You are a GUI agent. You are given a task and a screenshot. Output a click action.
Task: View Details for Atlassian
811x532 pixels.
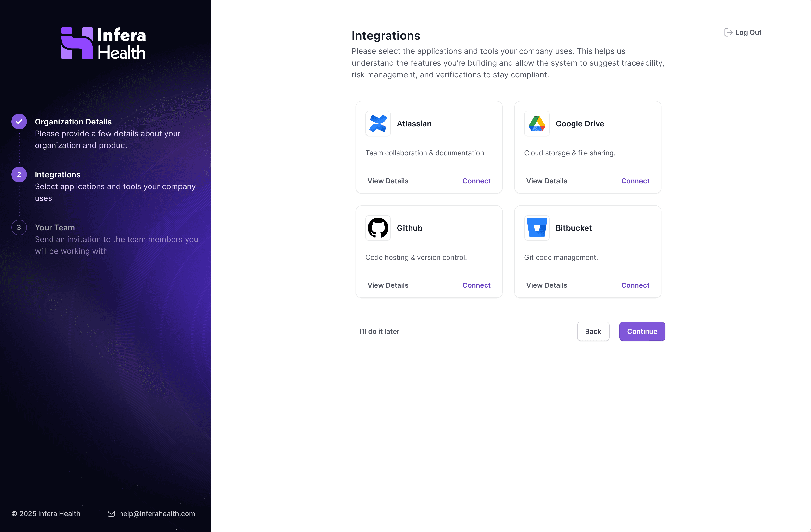(388, 181)
